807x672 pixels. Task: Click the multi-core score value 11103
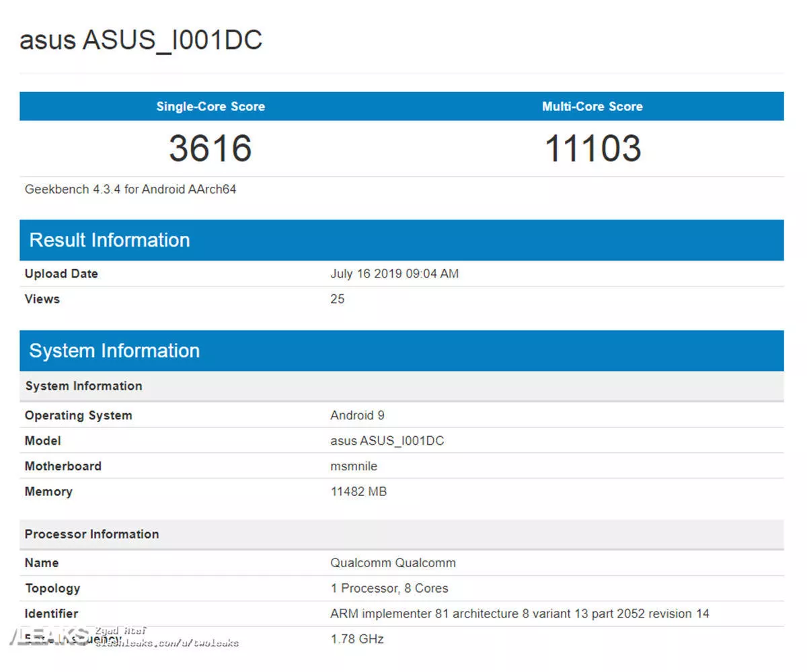click(592, 148)
